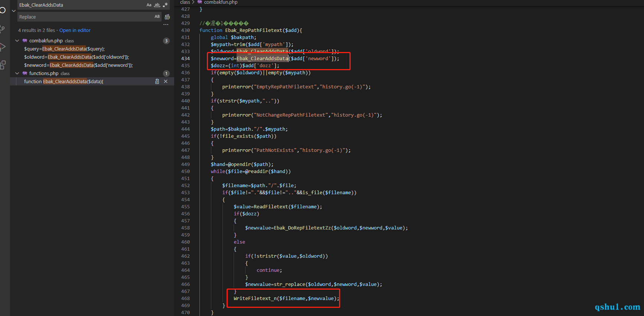
Task: Click printerror PathNotExists line
Action: (286, 150)
